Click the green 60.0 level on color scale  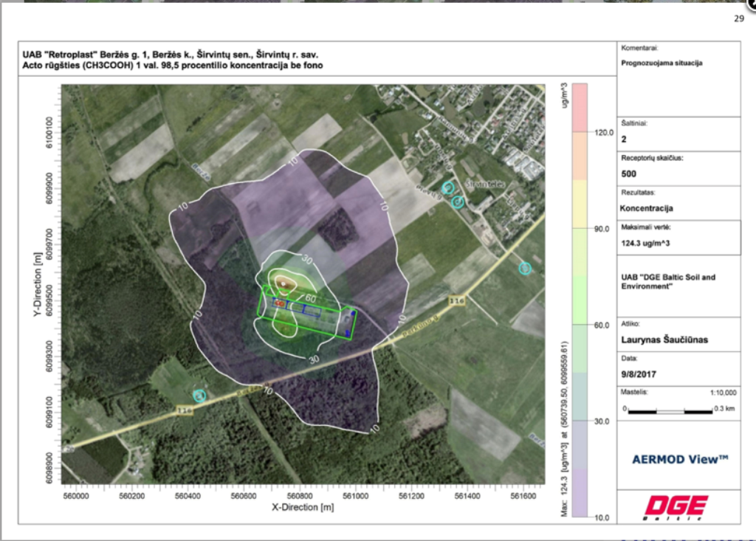(580, 325)
